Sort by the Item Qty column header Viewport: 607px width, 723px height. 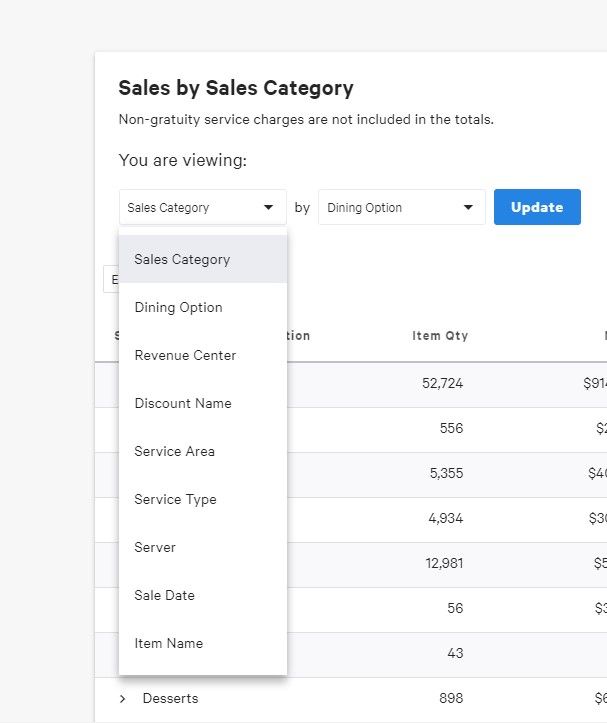pyautogui.click(x=439, y=336)
